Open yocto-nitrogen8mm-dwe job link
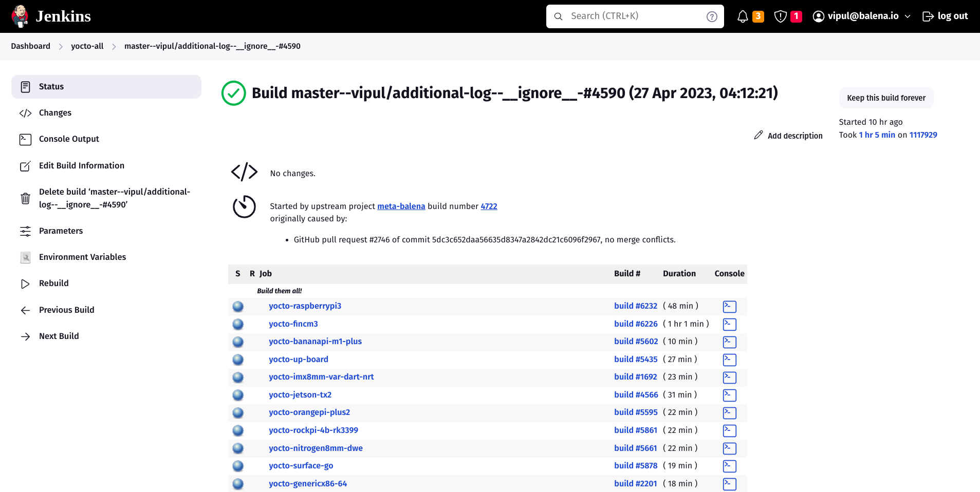 point(316,448)
